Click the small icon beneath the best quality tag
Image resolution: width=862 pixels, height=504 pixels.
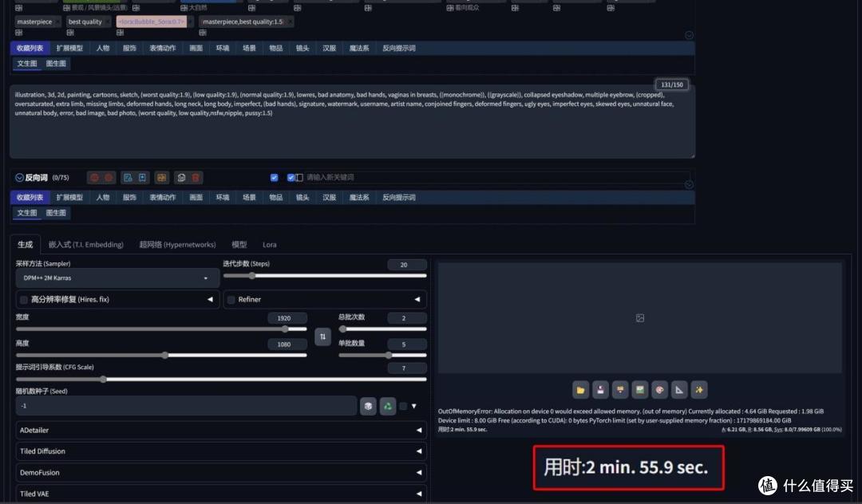[69, 33]
